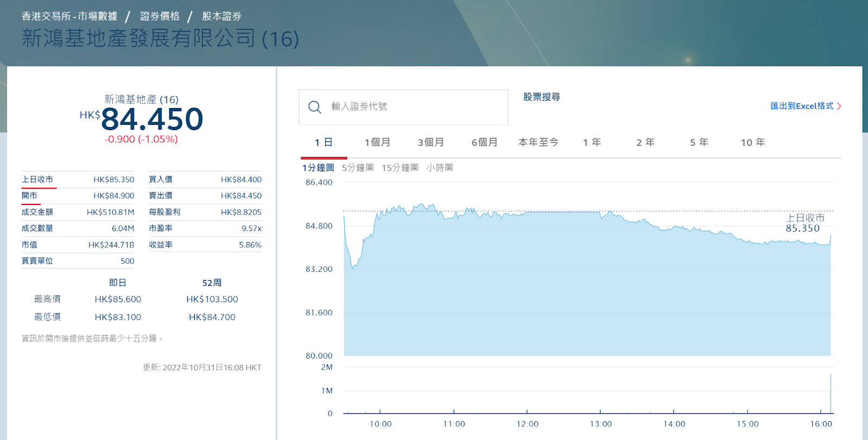This screenshot has width=868, height=440.
Task: Click the 9.57x P/E ratio value
Action: coord(252,228)
